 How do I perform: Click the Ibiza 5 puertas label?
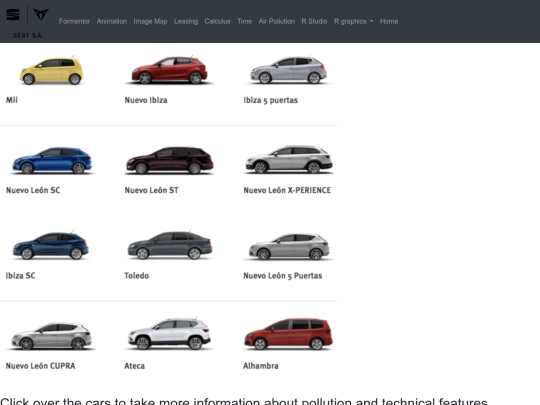pos(271,100)
